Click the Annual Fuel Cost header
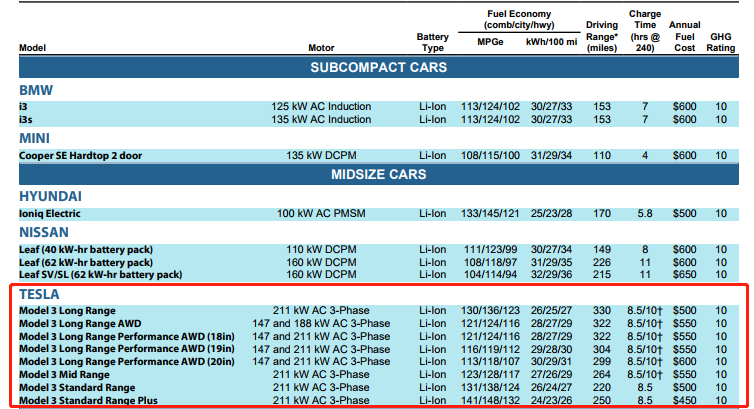Screen dimensions: 754x409 [684, 36]
